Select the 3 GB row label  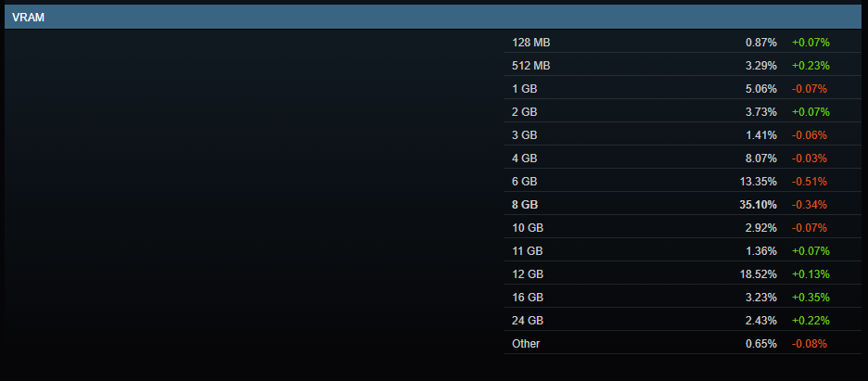[525, 135]
